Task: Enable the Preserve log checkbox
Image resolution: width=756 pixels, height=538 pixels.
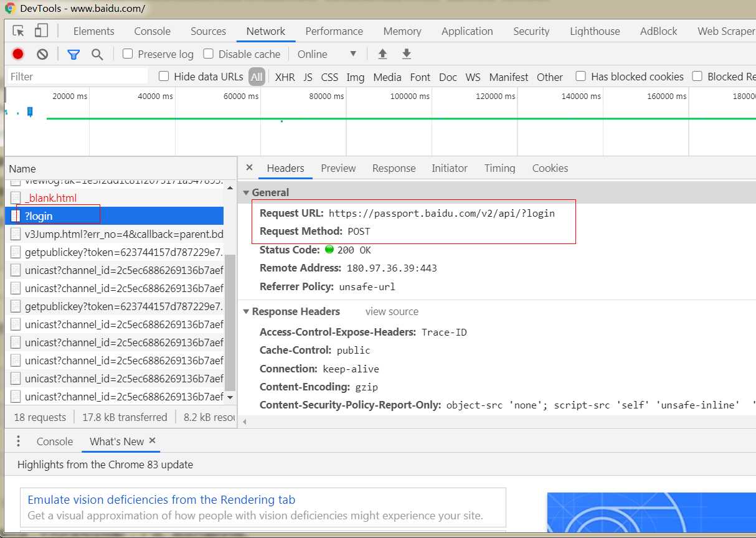Action: [x=128, y=54]
